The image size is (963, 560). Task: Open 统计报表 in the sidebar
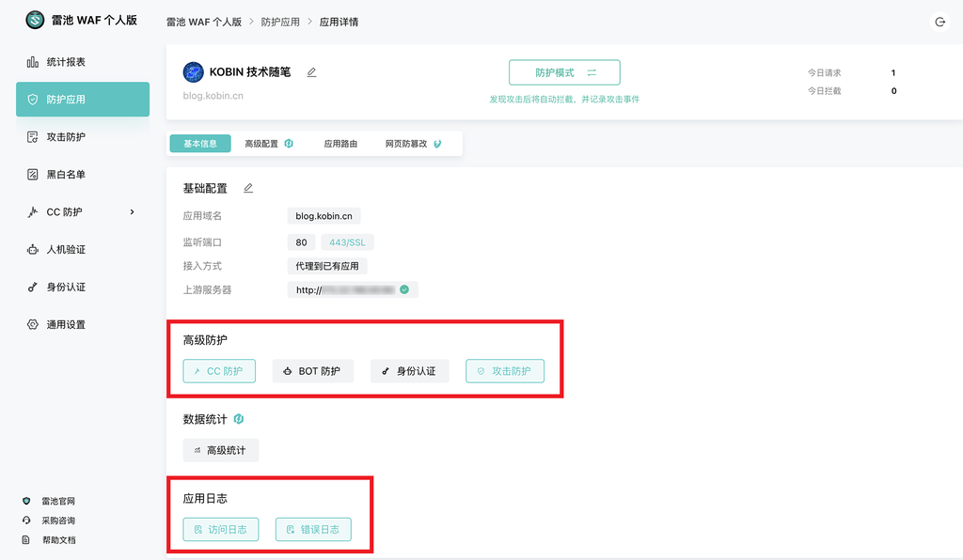[x=56, y=61]
